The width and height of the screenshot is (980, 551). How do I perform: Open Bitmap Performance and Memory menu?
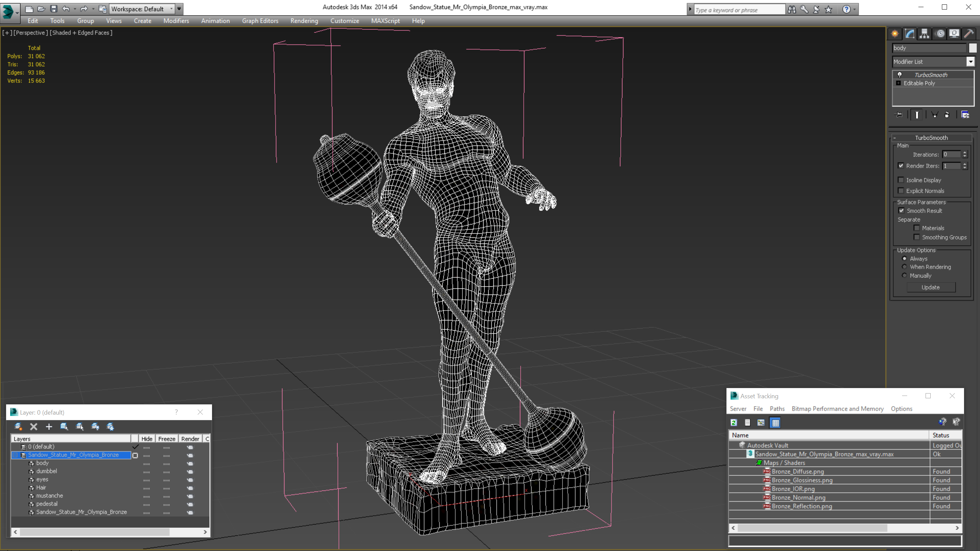[x=837, y=408]
